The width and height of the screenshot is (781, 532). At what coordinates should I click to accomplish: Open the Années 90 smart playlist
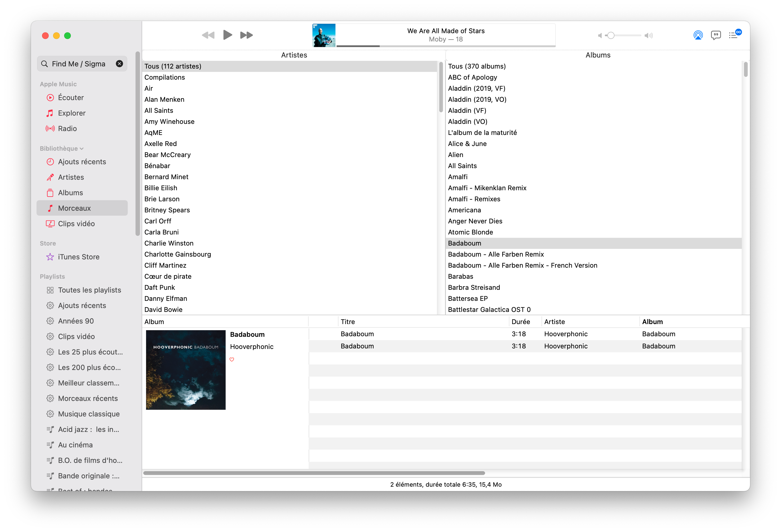pyautogui.click(x=82, y=321)
